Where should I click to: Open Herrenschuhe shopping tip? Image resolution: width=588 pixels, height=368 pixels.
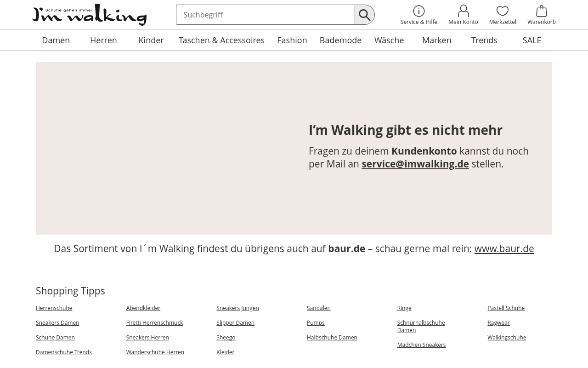point(54,308)
